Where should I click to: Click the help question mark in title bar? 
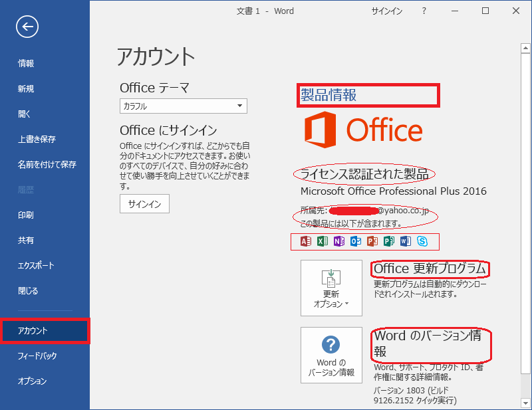tap(424, 11)
